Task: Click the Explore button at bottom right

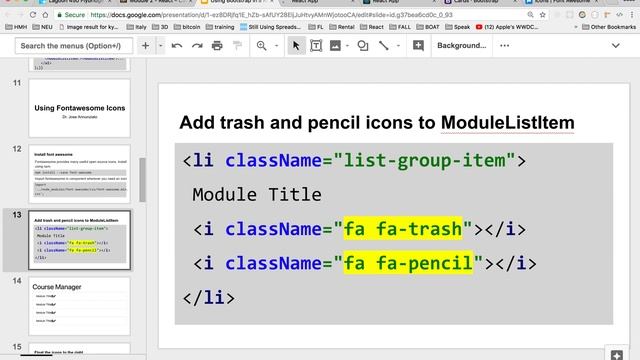Action: coord(616,354)
